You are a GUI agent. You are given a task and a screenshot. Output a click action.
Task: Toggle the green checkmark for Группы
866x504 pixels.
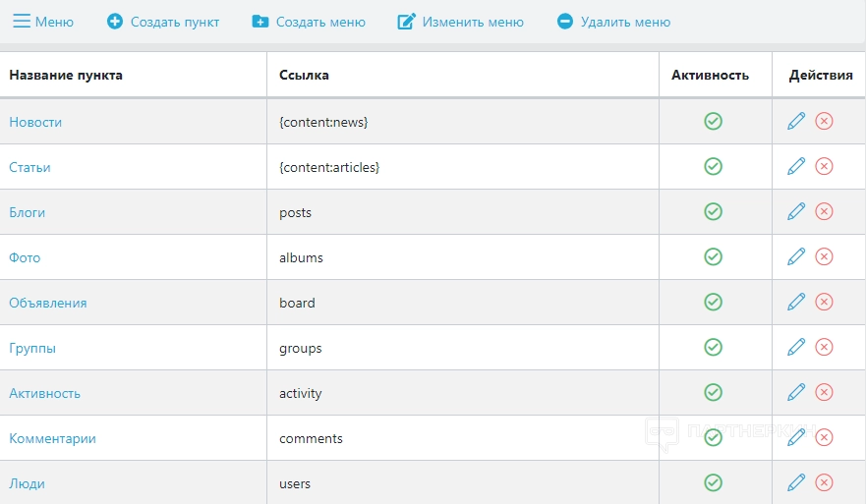[714, 347]
